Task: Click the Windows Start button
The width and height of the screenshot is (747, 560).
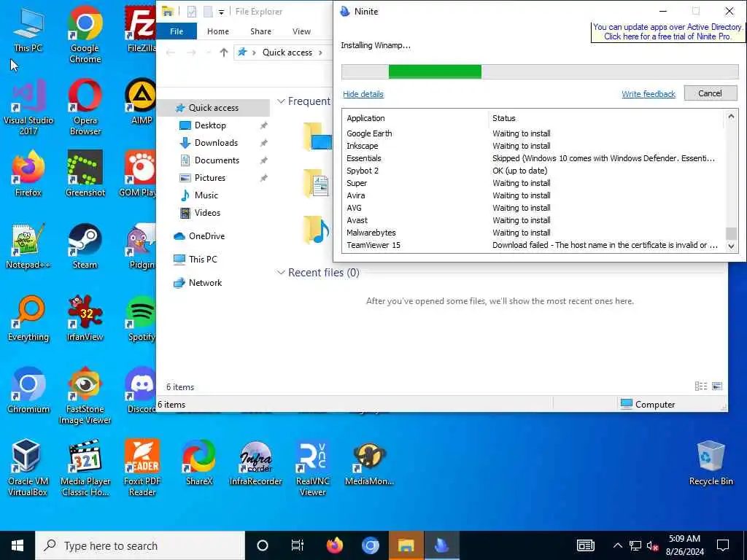Action: [18, 545]
